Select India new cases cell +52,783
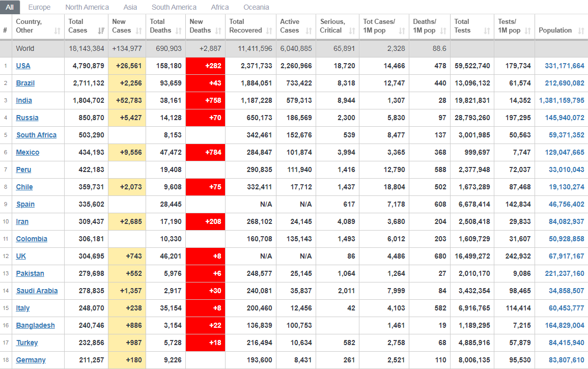588x369 pixels. [x=127, y=100]
